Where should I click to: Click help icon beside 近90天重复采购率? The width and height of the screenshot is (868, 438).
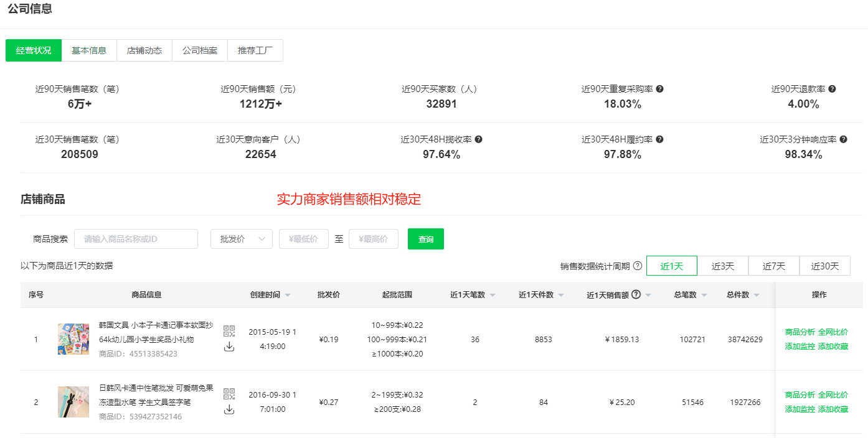click(x=660, y=89)
